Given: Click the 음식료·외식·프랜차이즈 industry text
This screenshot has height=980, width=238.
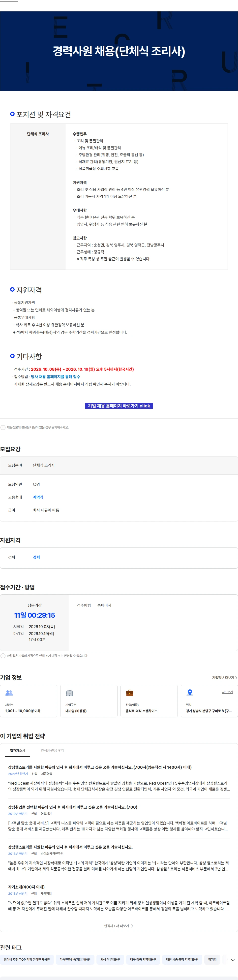Looking at the screenshot, I should tap(141, 711).
